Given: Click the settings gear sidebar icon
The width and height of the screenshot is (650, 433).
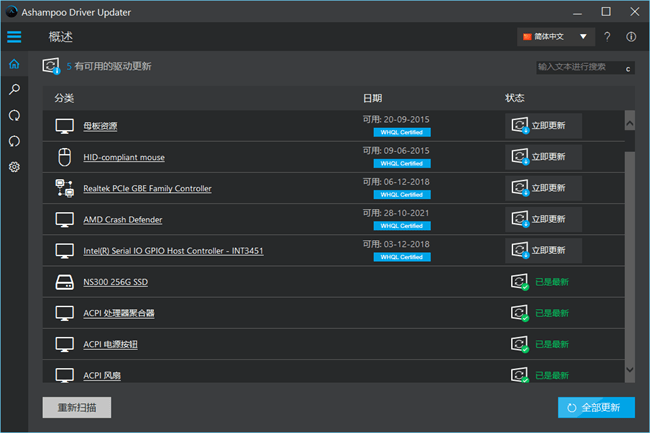Looking at the screenshot, I should (x=14, y=167).
